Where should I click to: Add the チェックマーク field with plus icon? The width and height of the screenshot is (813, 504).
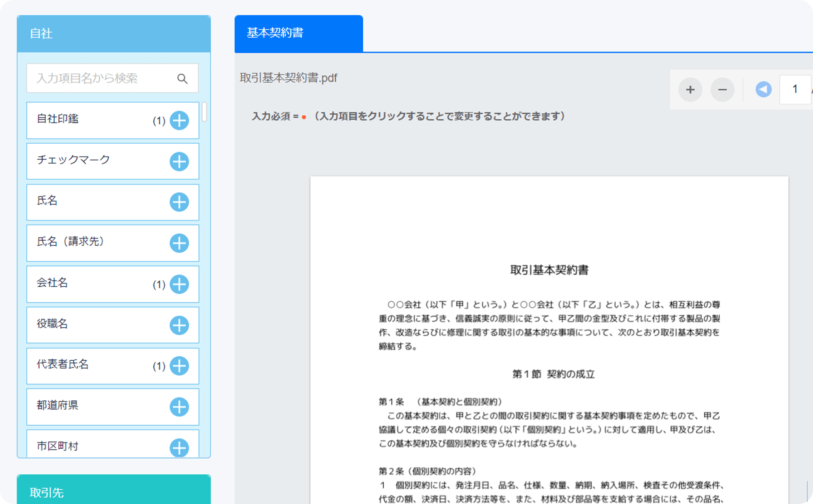point(179,162)
